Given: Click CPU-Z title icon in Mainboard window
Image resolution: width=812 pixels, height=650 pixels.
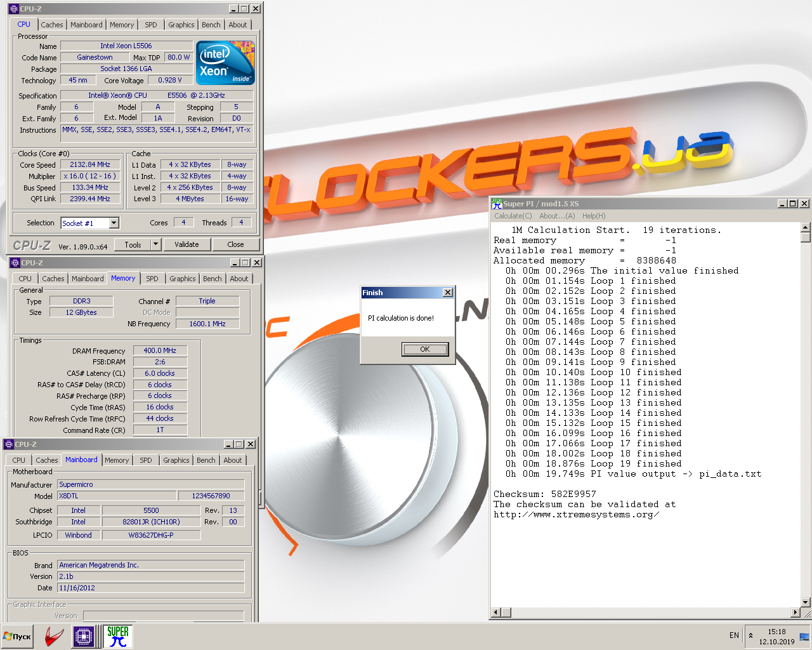Looking at the screenshot, I should (9, 444).
